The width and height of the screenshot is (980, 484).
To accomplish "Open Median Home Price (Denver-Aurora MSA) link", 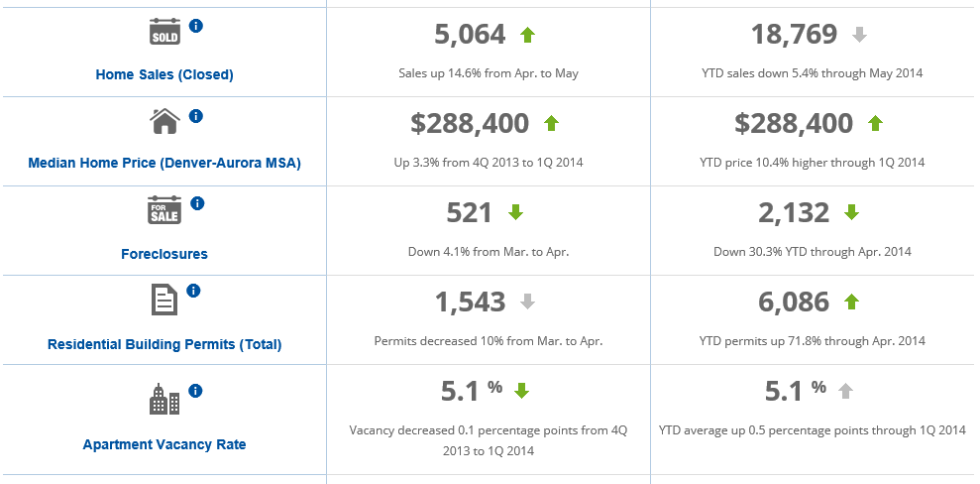I will 164,164.
